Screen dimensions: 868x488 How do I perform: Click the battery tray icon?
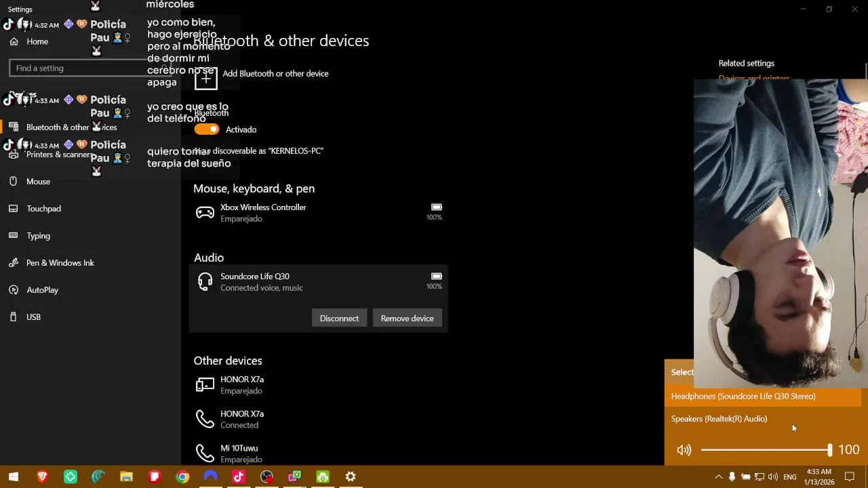(745, 476)
